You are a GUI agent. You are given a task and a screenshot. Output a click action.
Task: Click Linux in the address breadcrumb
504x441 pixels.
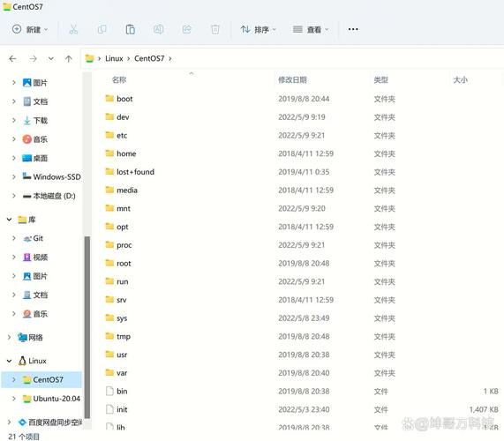114,58
